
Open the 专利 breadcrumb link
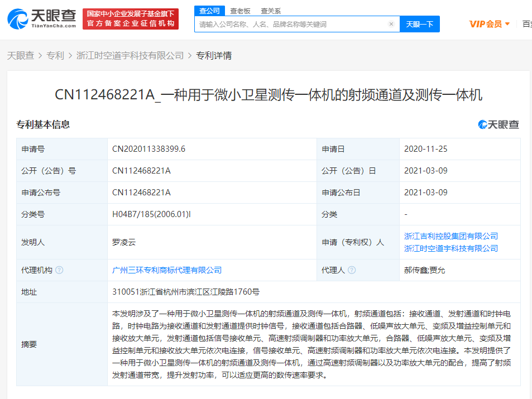pyautogui.click(x=55, y=56)
